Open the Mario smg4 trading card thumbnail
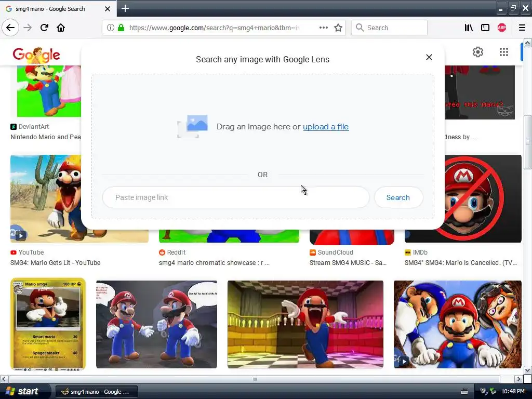 (48, 324)
